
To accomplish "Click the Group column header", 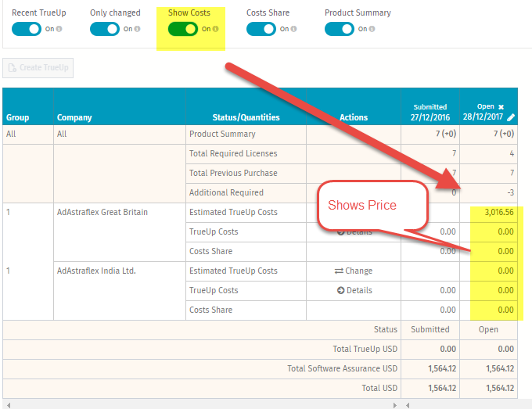I will (18, 117).
